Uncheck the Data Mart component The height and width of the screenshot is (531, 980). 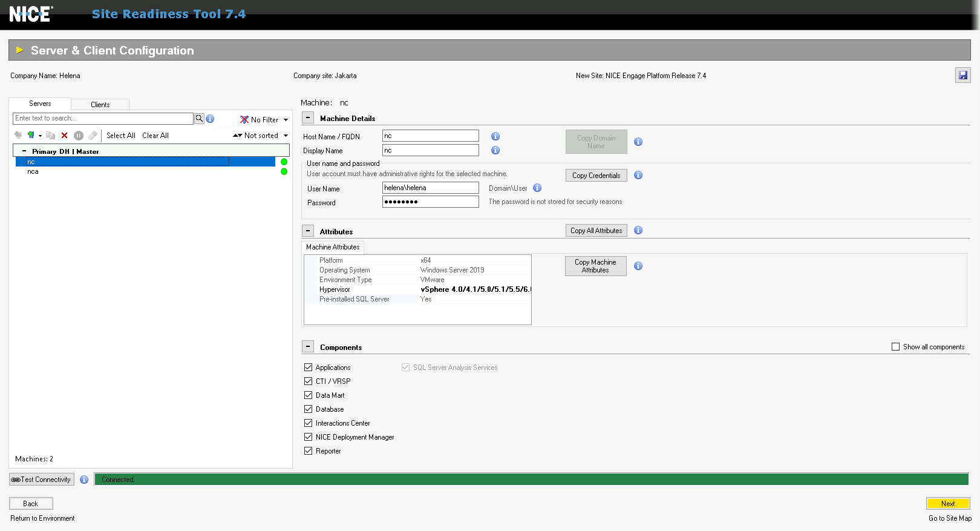(309, 395)
